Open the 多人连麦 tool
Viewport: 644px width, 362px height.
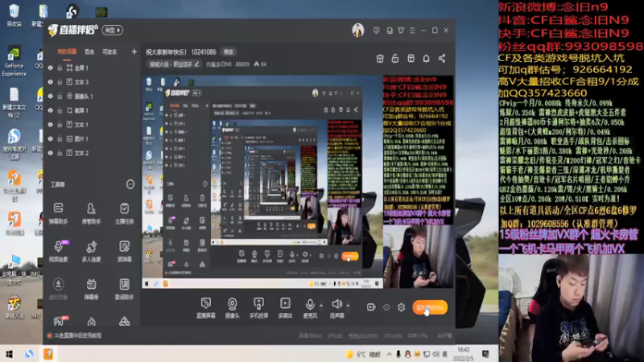click(91, 250)
